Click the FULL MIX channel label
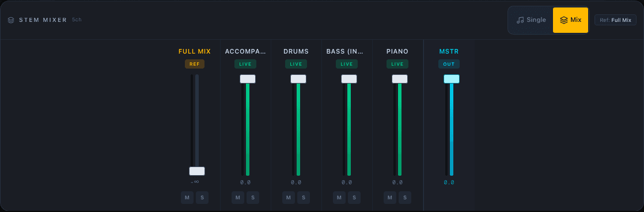644x212 pixels. [195, 51]
